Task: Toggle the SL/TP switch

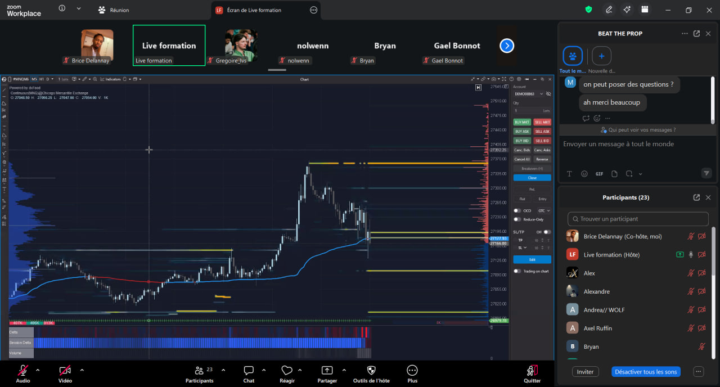Action: 546,232
